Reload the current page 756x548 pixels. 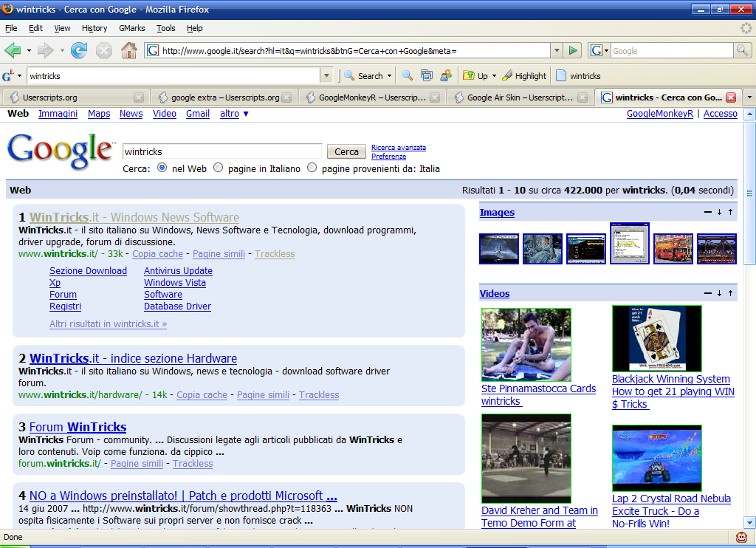(x=79, y=50)
